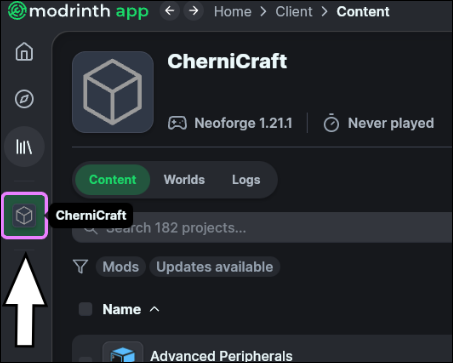Navigate to Home in the breadcrumb
This screenshot has height=363, width=453.
(x=233, y=12)
